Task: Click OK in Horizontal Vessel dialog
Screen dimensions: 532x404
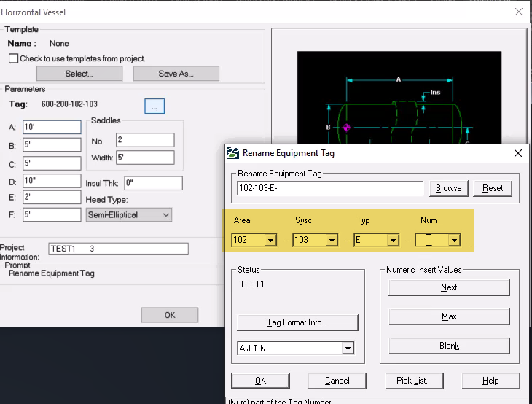Action: point(170,315)
